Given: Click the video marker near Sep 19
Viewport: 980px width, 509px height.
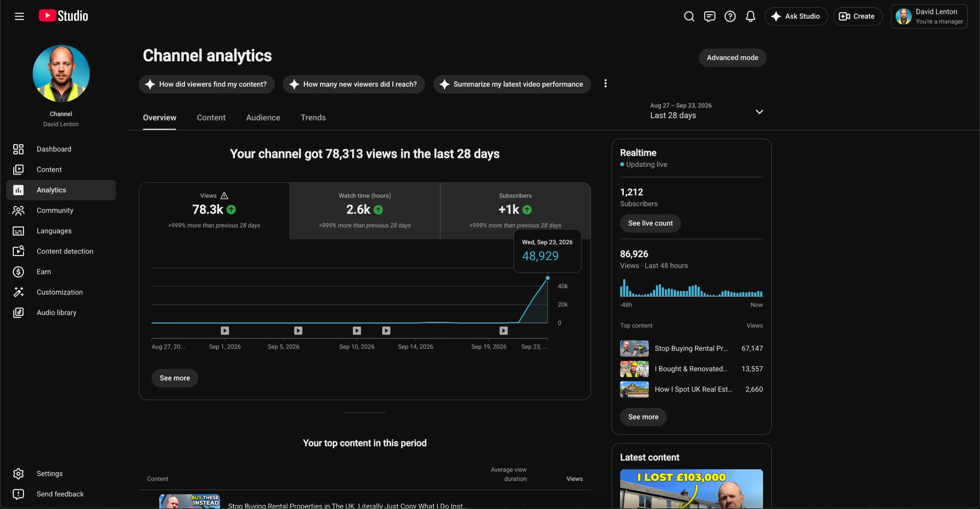Looking at the screenshot, I should click(503, 331).
